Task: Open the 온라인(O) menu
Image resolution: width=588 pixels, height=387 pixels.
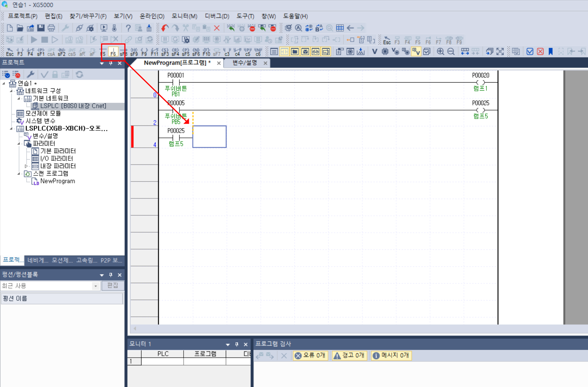Action: (152, 16)
